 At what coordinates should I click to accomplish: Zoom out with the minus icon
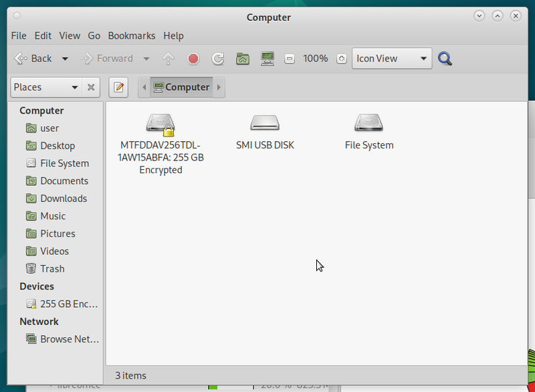point(289,58)
